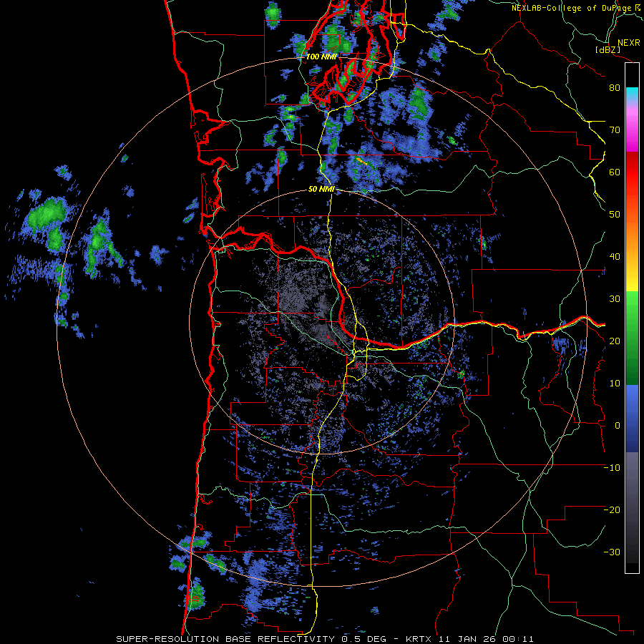Click the KRTX station identifier in caption
The image size is (644, 644).
tap(421, 639)
